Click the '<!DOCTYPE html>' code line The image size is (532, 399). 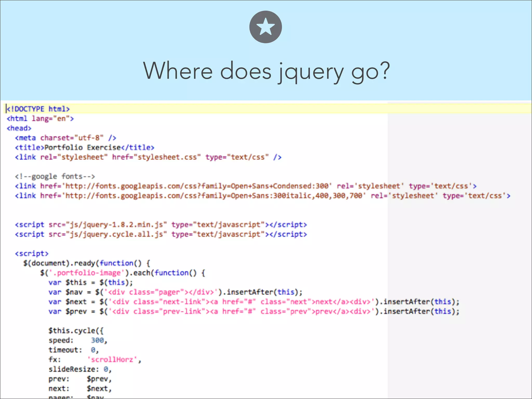[38, 109]
